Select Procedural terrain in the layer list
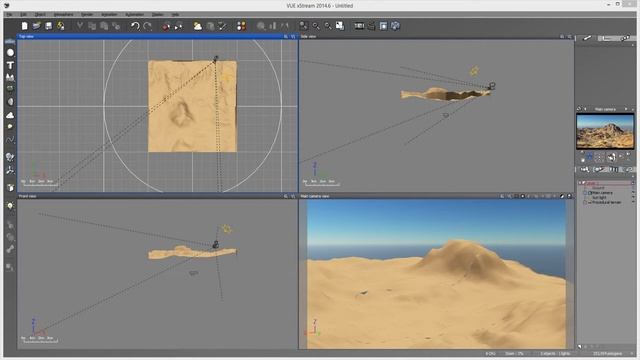Image resolution: width=640 pixels, height=360 pixels. pos(607,202)
